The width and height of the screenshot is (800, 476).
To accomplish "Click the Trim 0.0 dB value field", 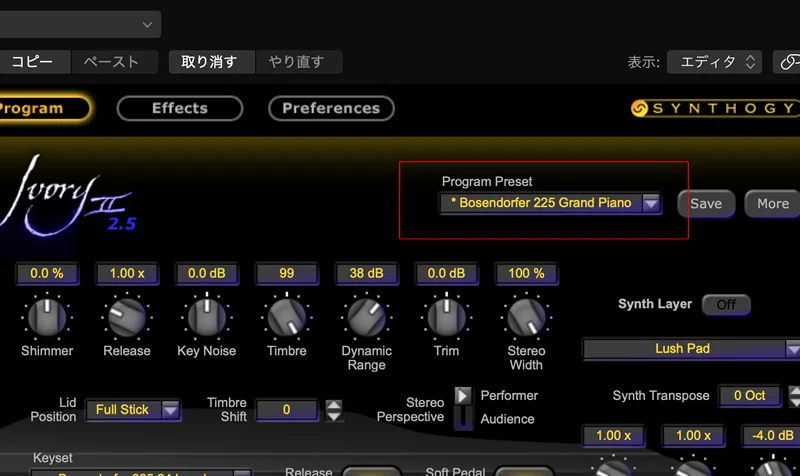I will pyautogui.click(x=446, y=273).
